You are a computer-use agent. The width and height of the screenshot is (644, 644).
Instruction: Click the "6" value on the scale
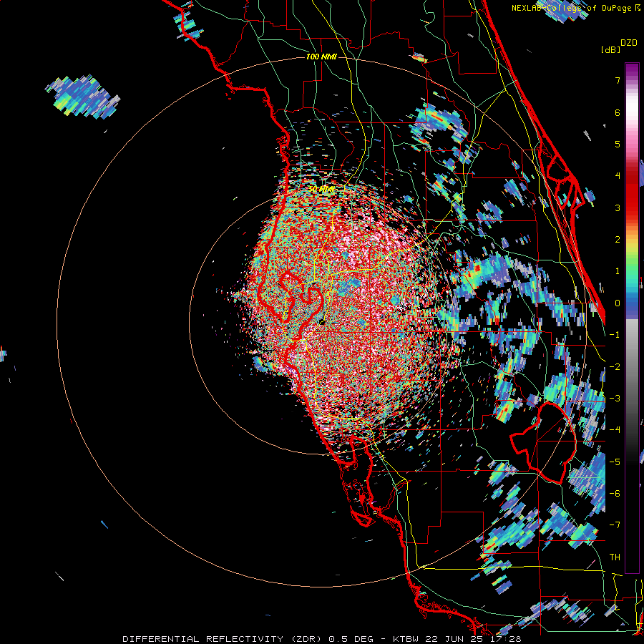pos(618,112)
